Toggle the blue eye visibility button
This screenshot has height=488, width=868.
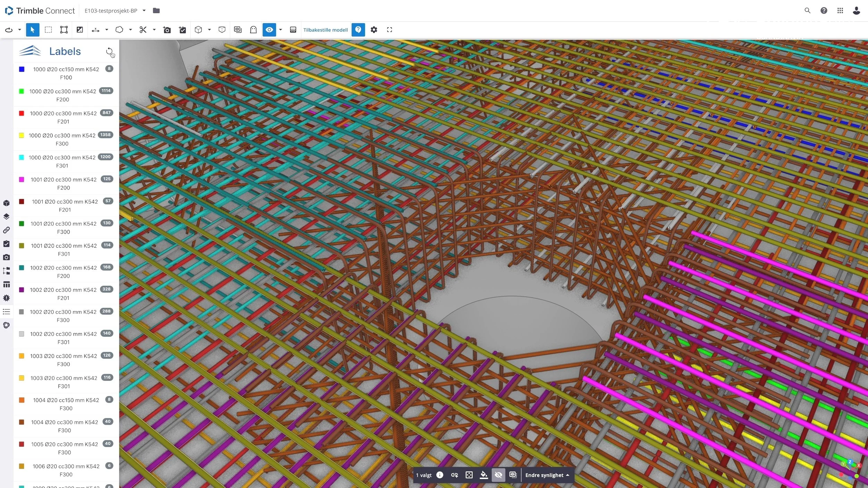[x=269, y=30]
